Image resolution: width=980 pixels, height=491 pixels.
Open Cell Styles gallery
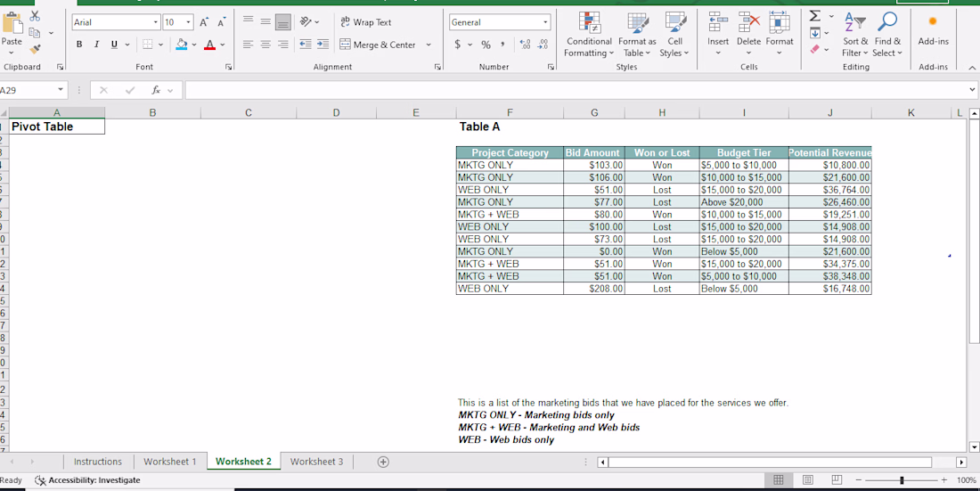[x=674, y=35]
